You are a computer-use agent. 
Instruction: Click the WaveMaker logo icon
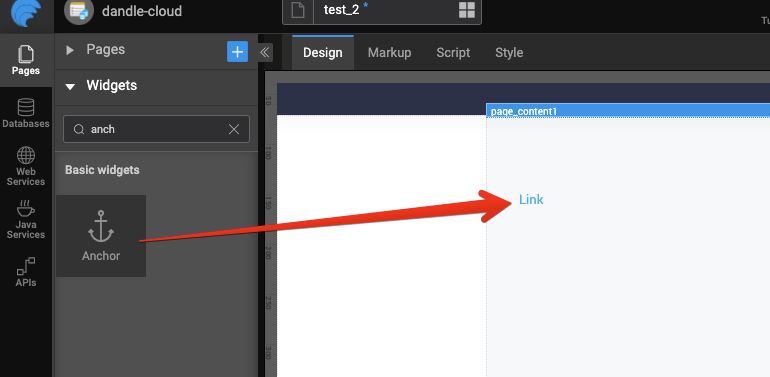[x=26, y=13]
